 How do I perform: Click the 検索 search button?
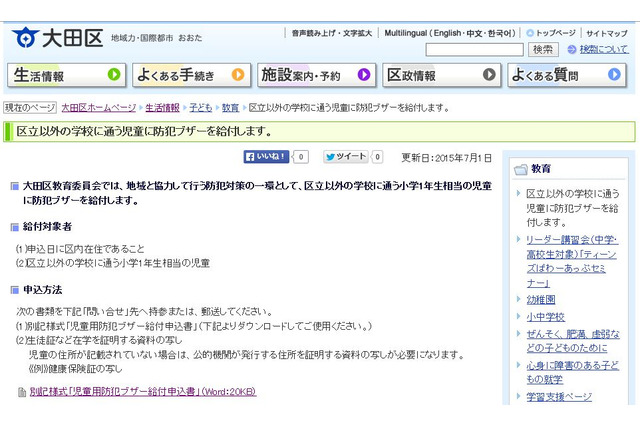543,50
